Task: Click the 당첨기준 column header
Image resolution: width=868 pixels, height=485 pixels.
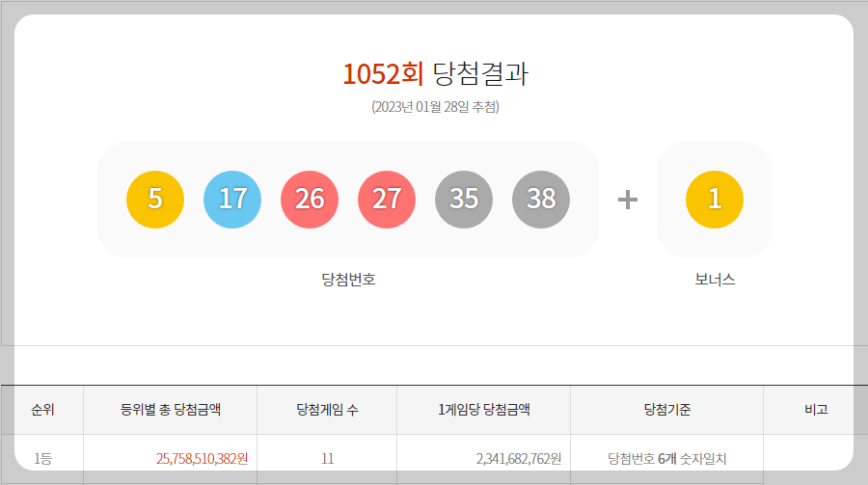Action: click(667, 410)
